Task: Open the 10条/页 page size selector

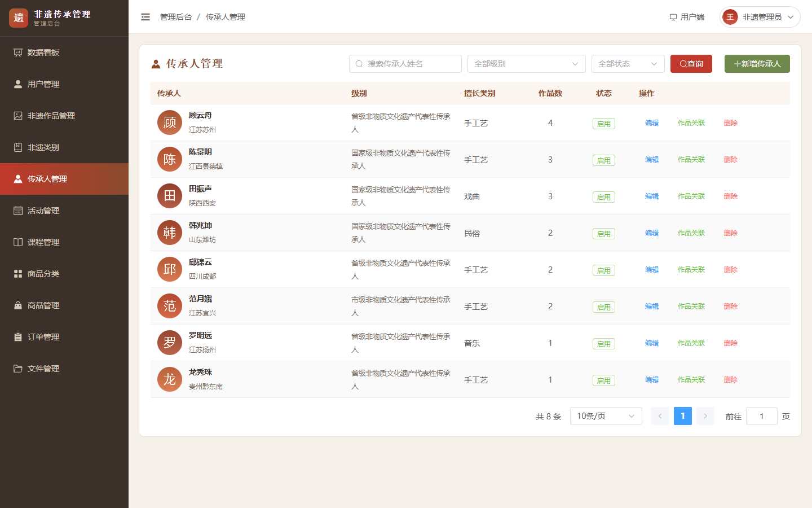Action: [606, 416]
